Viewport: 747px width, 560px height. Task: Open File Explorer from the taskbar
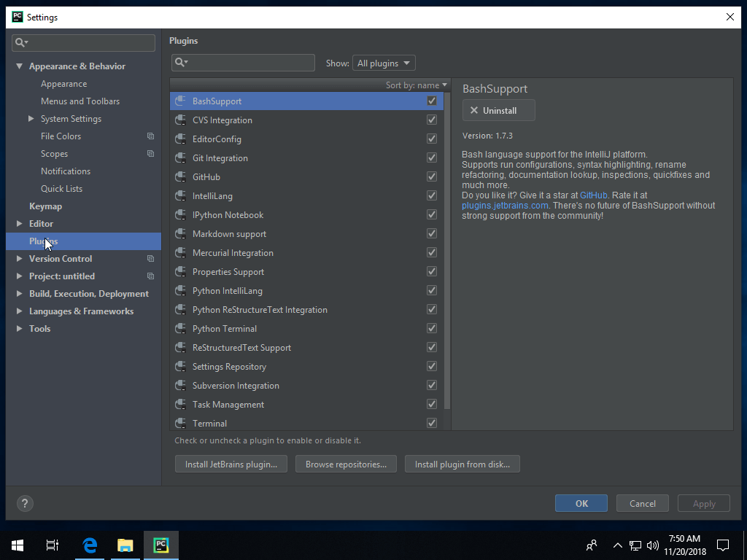click(125, 545)
